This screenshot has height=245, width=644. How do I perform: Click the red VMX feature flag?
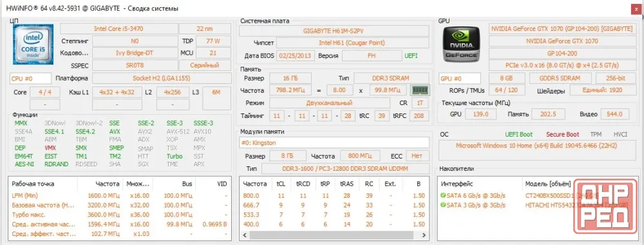click(x=50, y=148)
